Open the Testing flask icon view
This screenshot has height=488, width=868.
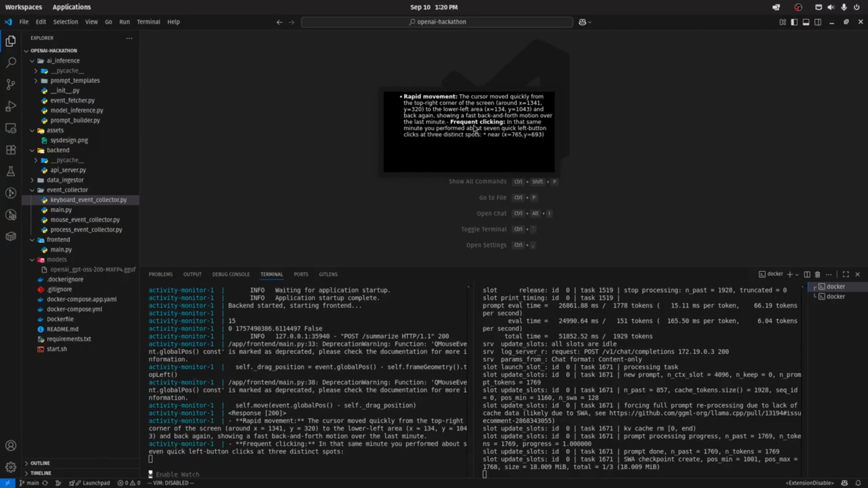coord(11,171)
